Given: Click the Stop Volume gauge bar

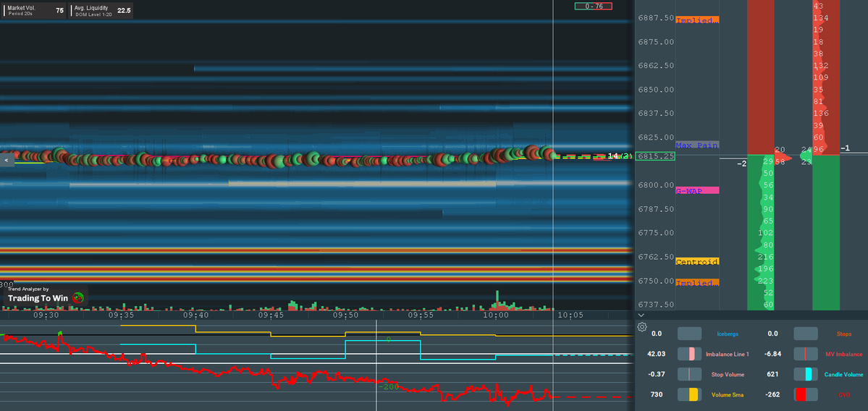Looking at the screenshot, I should point(689,375).
